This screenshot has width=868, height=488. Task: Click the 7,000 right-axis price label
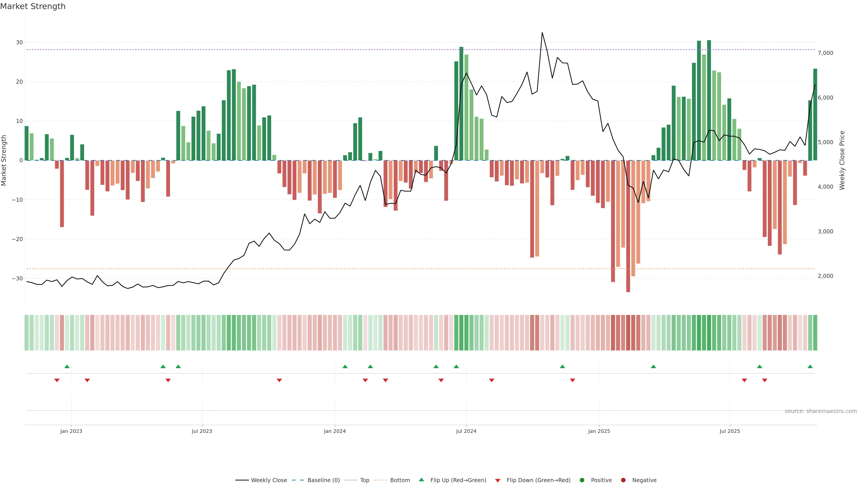[x=825, y=53]
